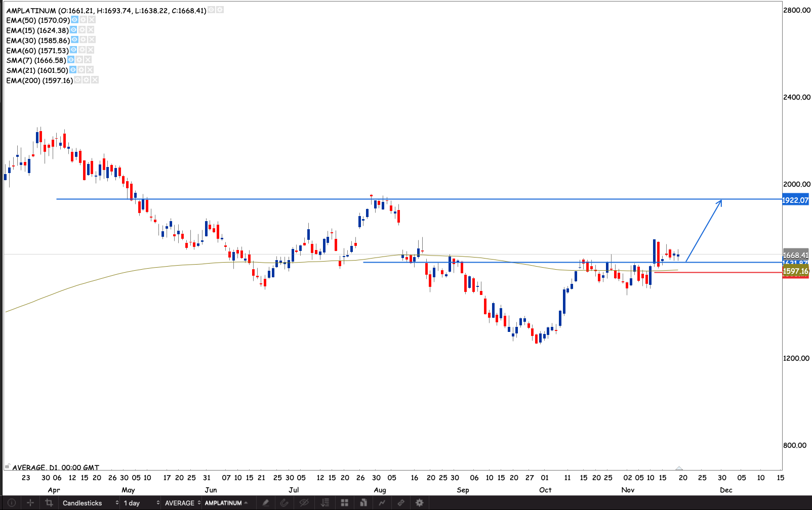Select the crosshair cursor tool
The image size is (812, 510).
[x=30, y=503]
